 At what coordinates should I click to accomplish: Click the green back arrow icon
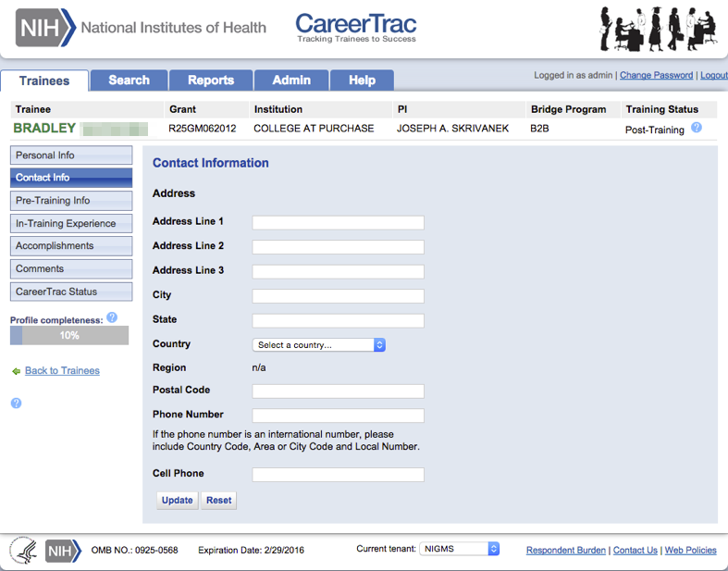[17, 371]
